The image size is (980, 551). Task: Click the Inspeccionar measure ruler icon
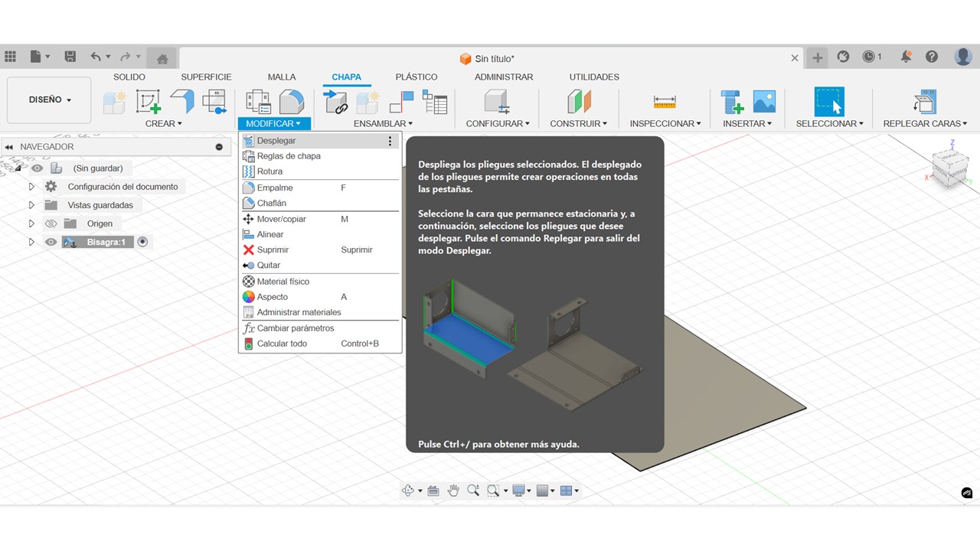(664, 102)
